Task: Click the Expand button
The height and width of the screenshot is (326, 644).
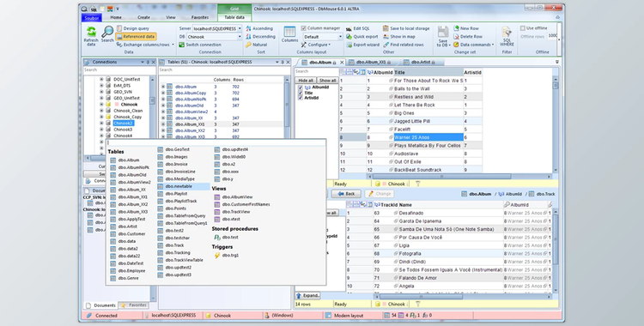Action: click(x=308, y=296)
